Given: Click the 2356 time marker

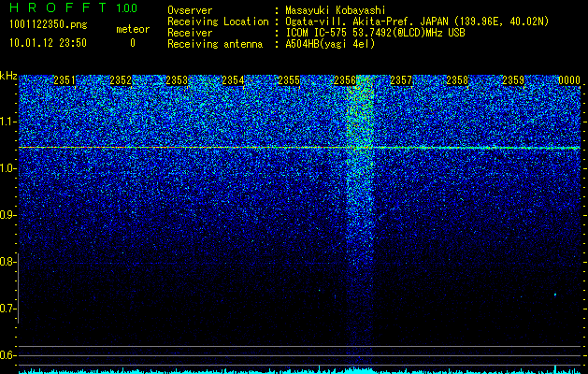Looking at the screenshot, I should (345, 80).
